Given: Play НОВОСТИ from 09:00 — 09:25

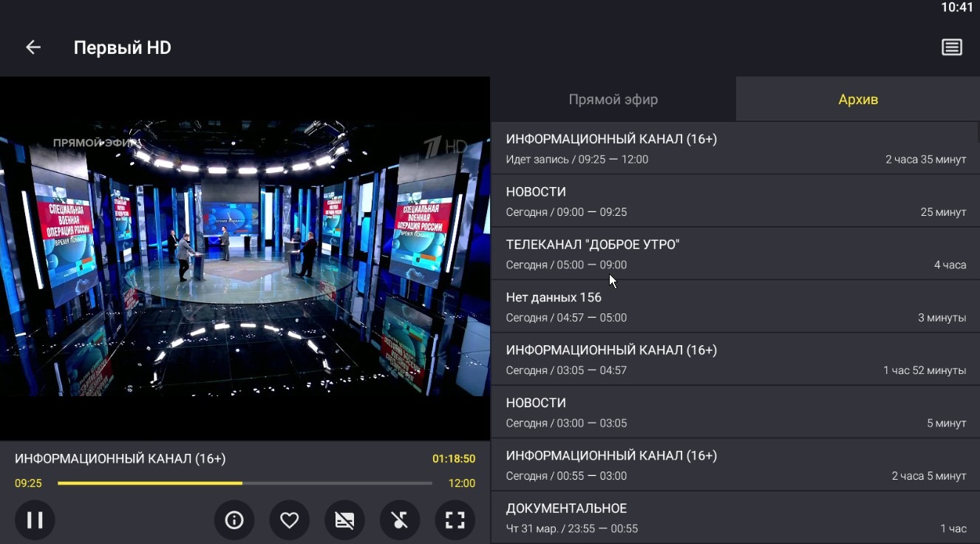Looking at the screenshot, I should click(x=735, y=201).
